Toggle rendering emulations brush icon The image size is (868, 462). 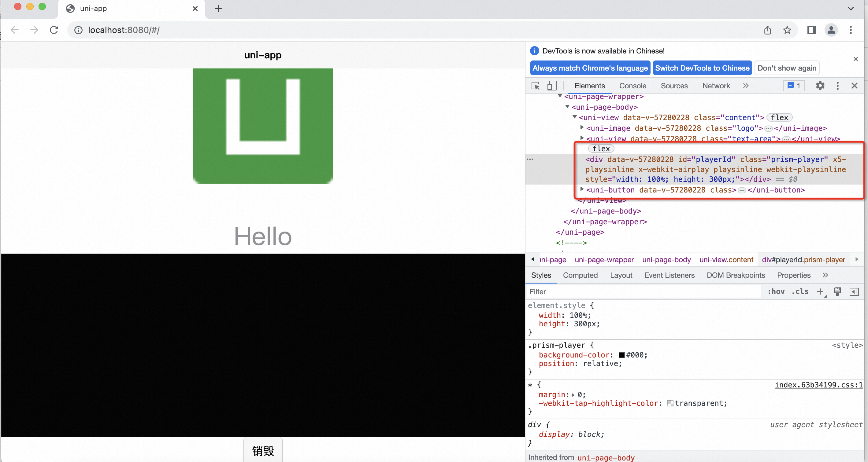point(837,291)
